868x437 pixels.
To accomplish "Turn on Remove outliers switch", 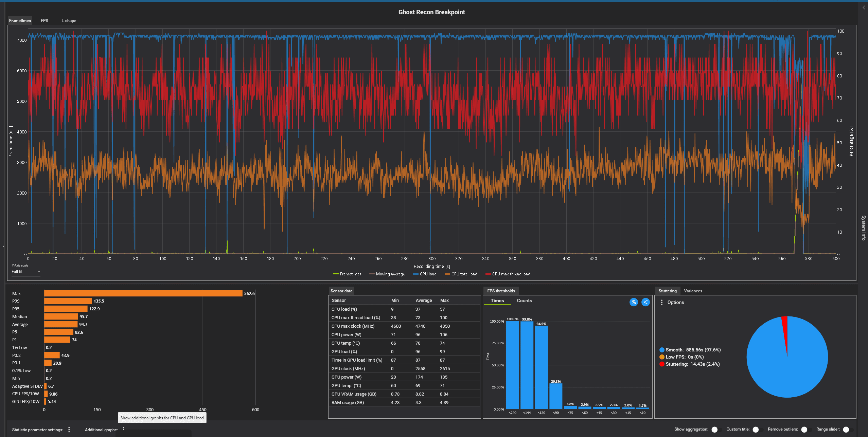I will tap(806, 430).
